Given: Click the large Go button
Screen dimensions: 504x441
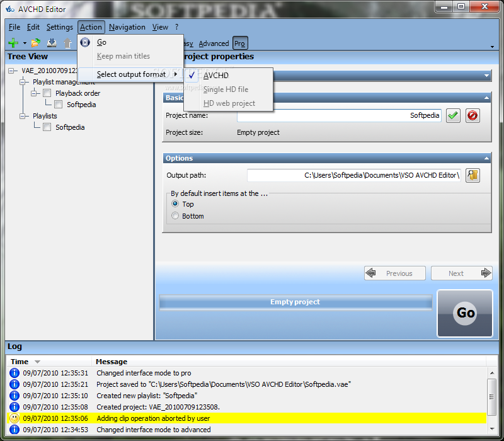Looking at the screenshot, I should coord(465,313).
